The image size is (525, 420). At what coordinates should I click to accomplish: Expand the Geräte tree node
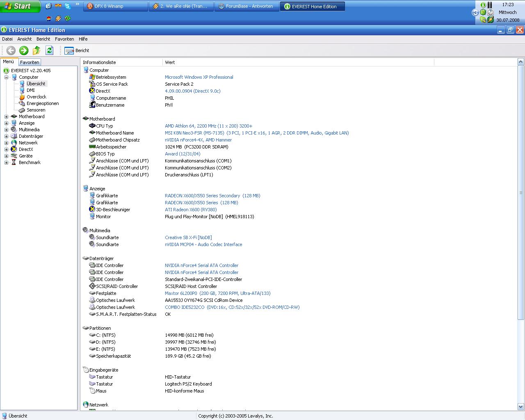(6, 156)
